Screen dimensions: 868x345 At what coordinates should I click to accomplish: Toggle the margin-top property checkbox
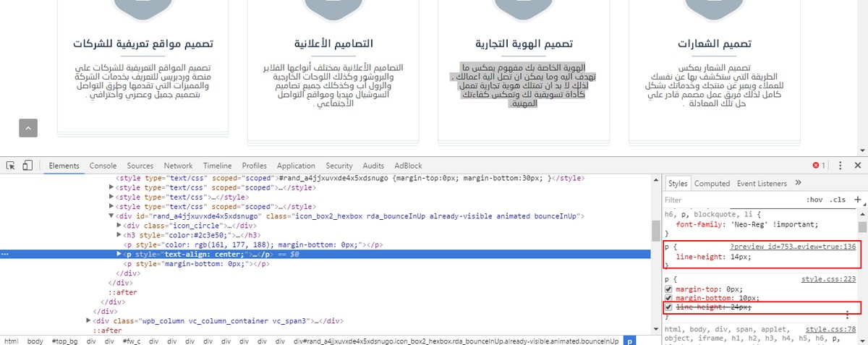tap(669, 289)
